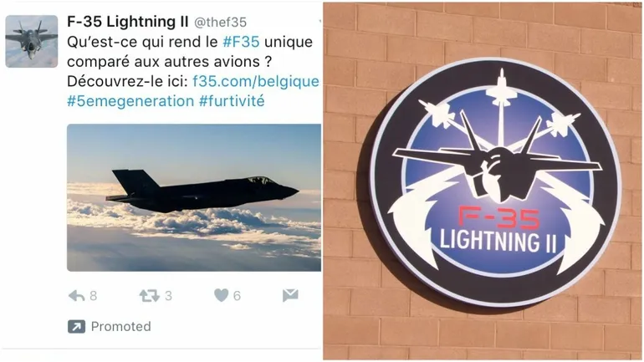Open the #5emegeneration hashtag

tap(130, 101)
